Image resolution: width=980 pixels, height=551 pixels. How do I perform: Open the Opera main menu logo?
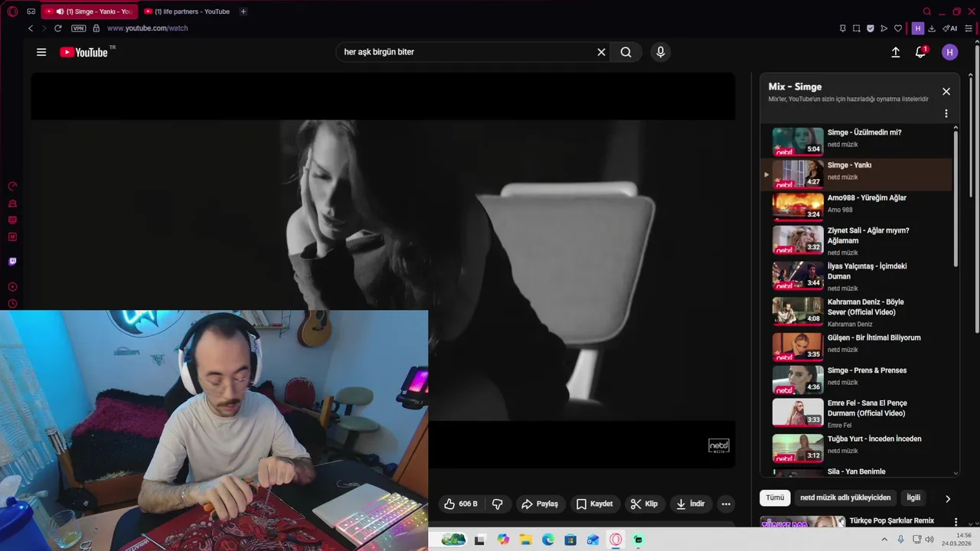pyautogui.click(x=12, y=11)
